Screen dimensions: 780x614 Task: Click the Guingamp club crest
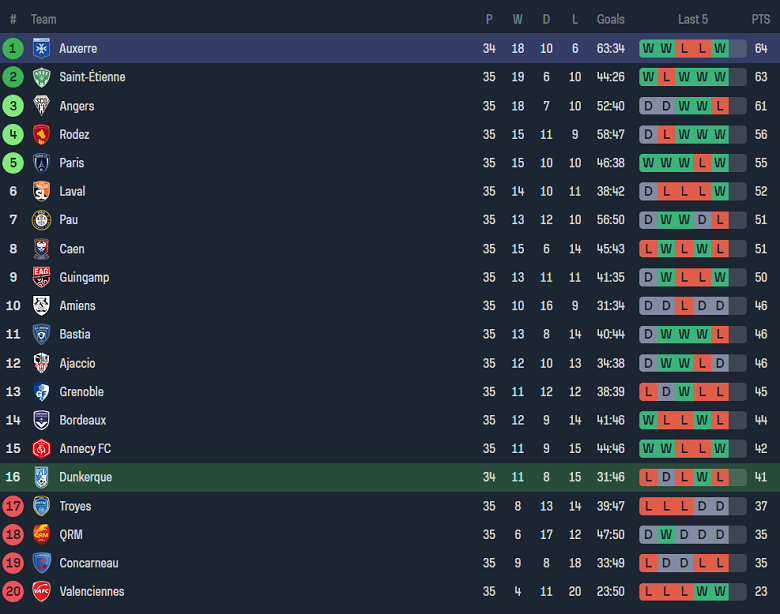pos(41,277)
